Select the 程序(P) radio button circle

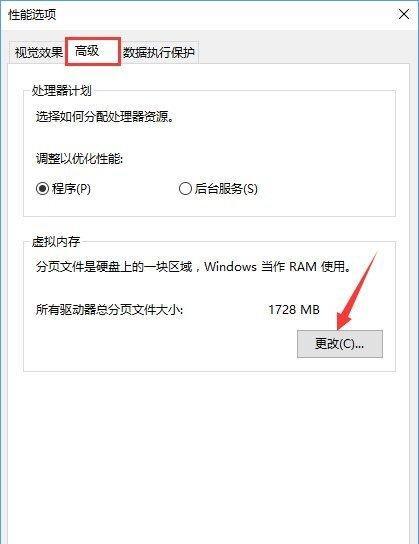click(42, 189)
